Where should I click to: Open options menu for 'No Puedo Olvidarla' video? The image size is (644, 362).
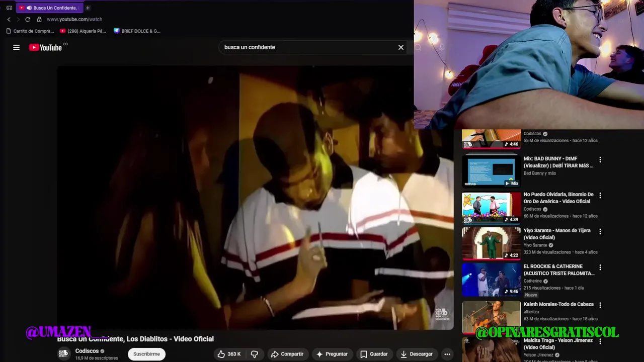(x=600, y=196)
